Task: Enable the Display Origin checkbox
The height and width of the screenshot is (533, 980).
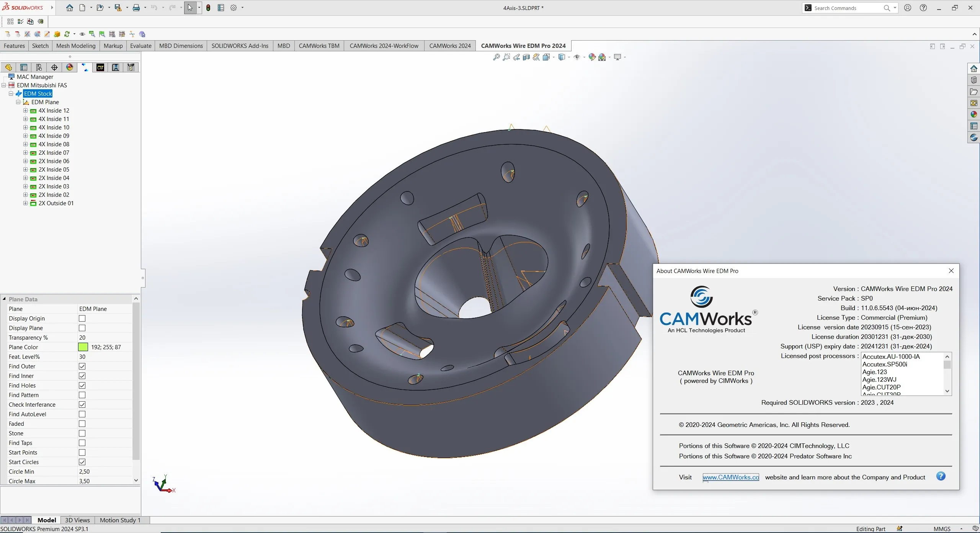Action: [x=82, y=319]
